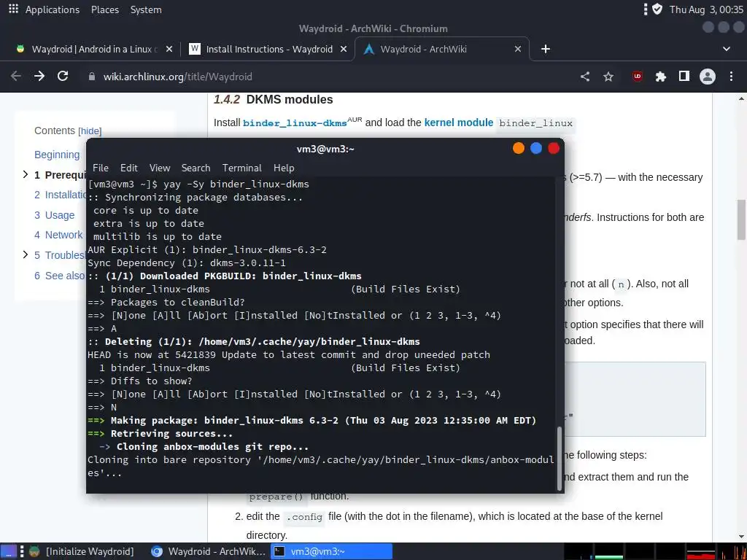Image resolution: width=747 pixels, height=560 pixels.
Task: Open the Applications menu grid icon
Action: (x=13, y=9)
